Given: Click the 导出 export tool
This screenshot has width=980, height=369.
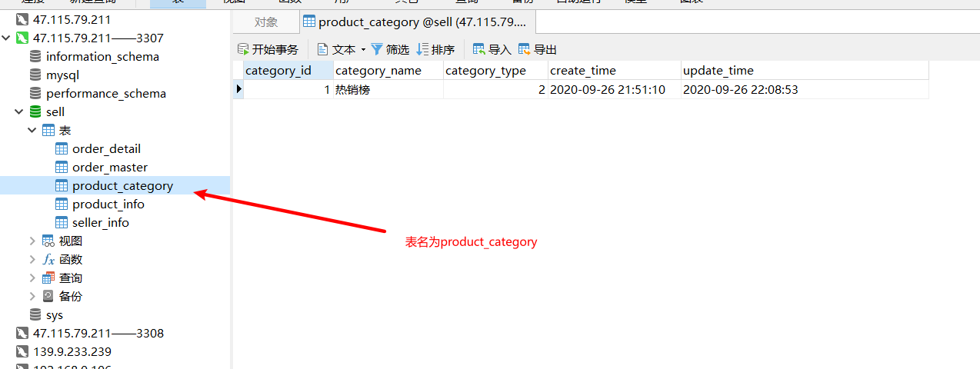Looking at the screenshot, I should click(538, 49).
